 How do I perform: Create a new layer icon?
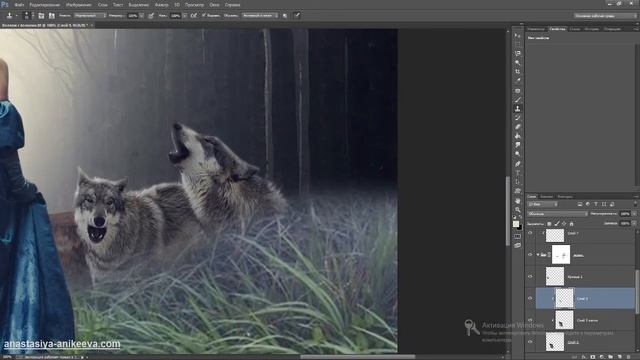pyautogui.click(x=620, y=357)
